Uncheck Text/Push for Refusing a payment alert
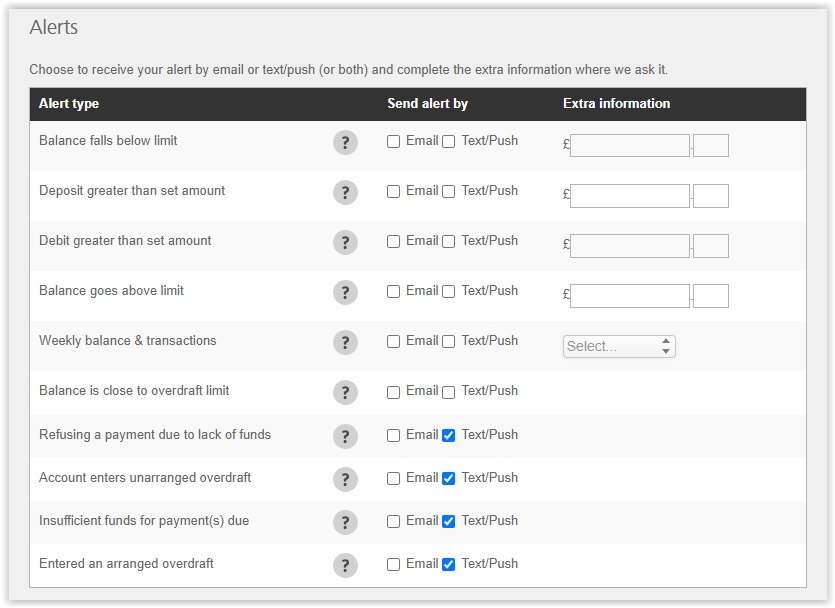Image resolution: width=835 pixels, height=608 pixels. coord(448,436)
